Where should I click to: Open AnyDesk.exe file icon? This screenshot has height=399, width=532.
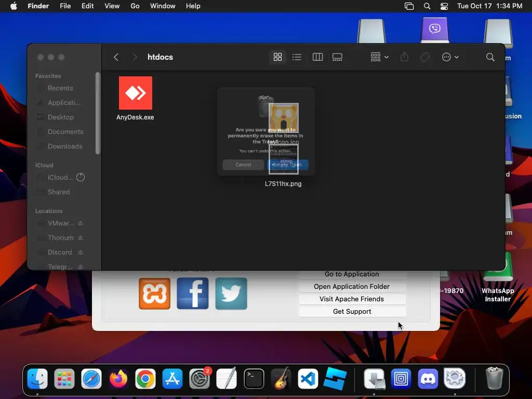(x=136, y=93)
